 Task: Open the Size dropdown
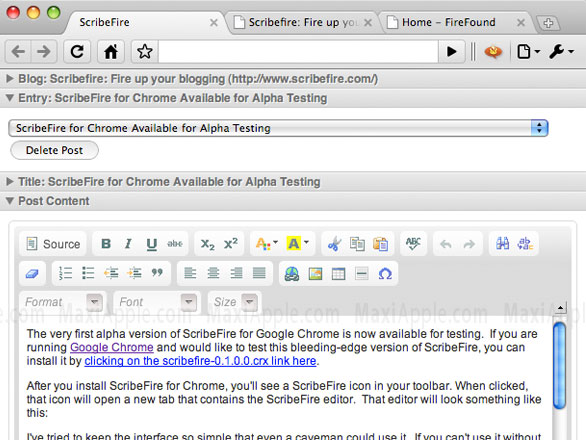tap(235, 302)
